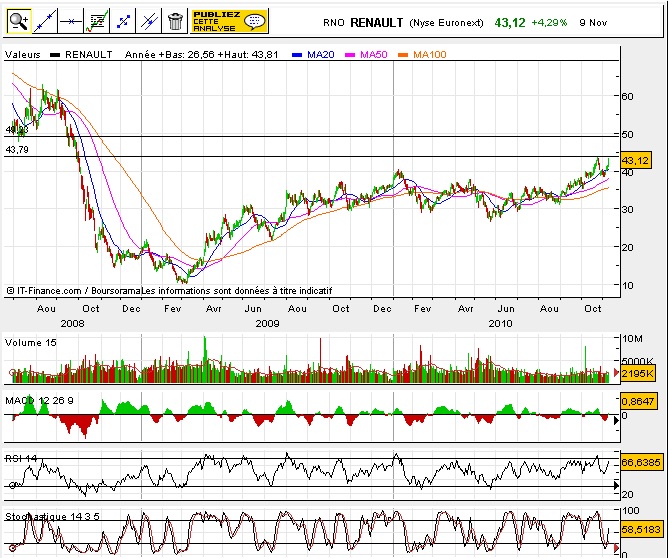Click the MACD 12 26 9 panel label
668x558 pixels.
click(39, 401)
